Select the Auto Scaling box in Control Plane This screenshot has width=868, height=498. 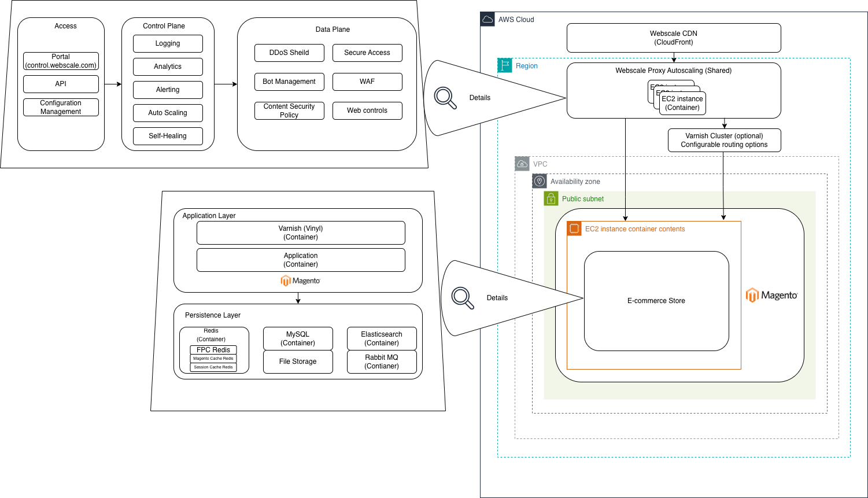pos(168,113)
